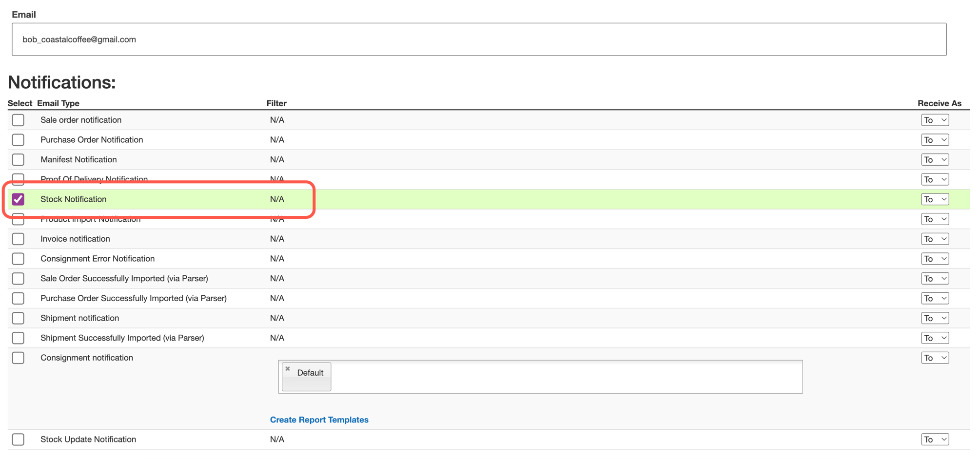Expand Receive As dropdown for Sale Order Successfully Imported

click(935, 279)
